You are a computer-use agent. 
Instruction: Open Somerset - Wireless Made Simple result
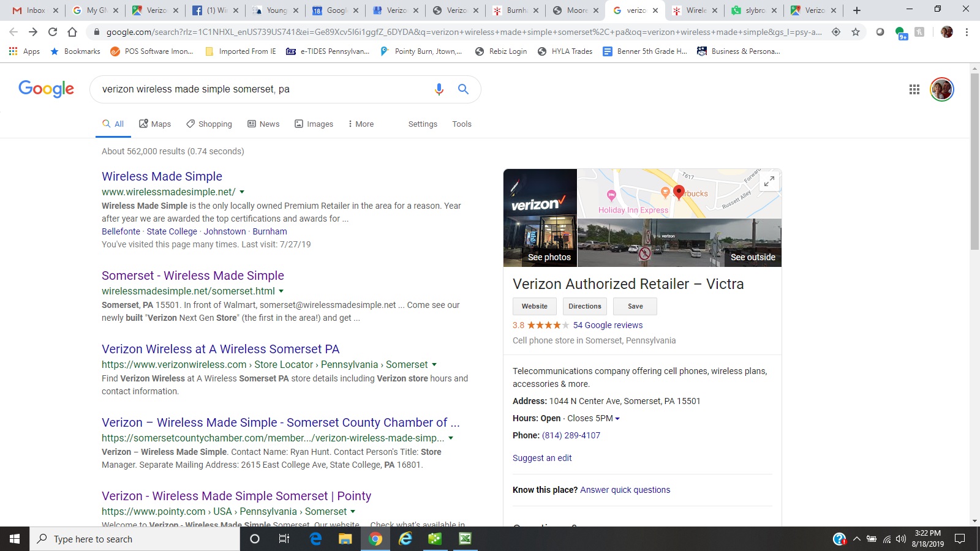click(x=193, y=275)
